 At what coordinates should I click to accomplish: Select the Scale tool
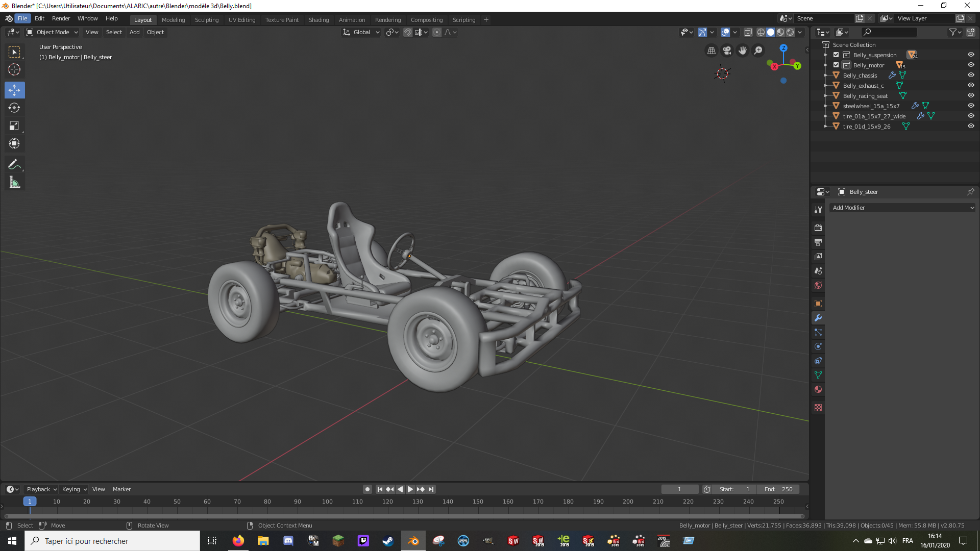pyautogui.click(x=14, y=126)
